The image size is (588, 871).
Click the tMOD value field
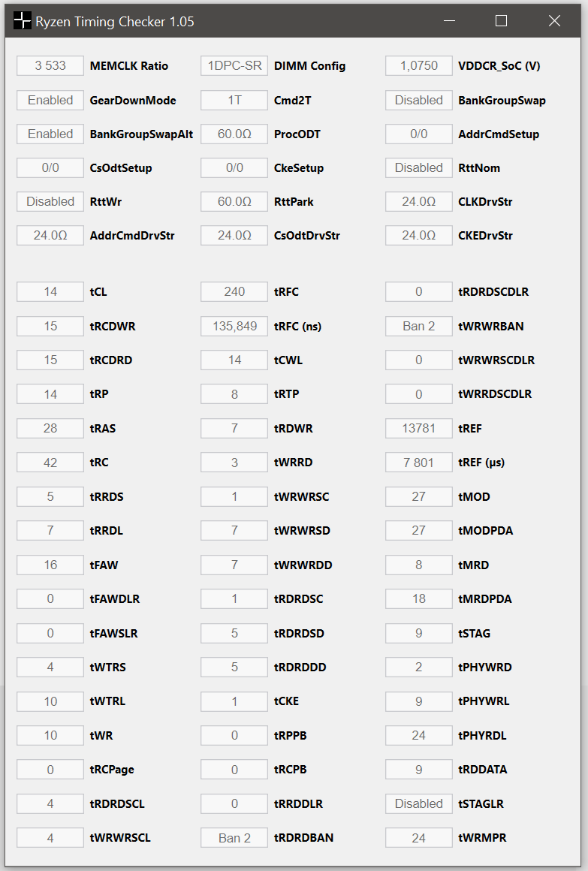click(419, 496)
